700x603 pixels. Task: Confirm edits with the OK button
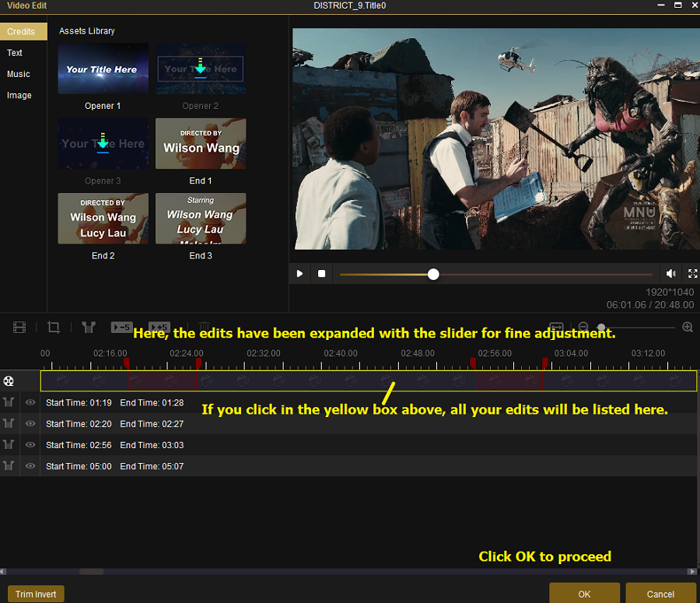[584, 594]
